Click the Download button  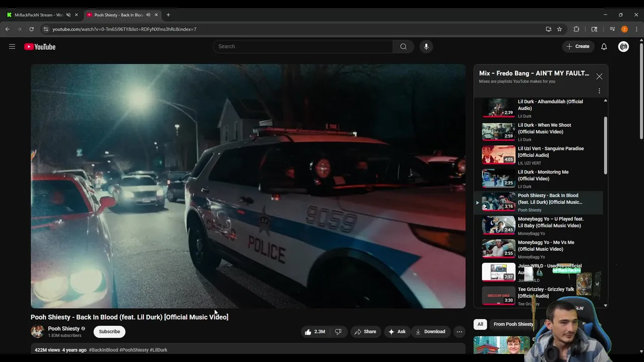430,332
